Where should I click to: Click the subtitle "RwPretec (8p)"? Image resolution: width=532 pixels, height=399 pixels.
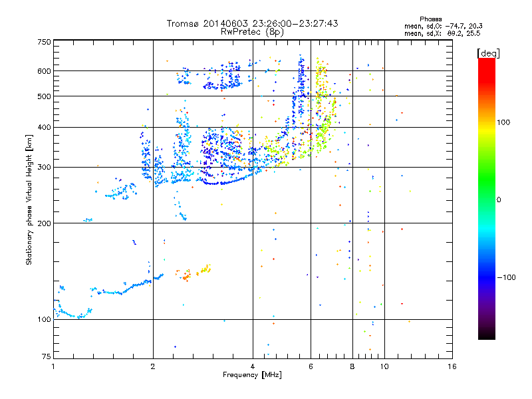(x=252, y=32)
